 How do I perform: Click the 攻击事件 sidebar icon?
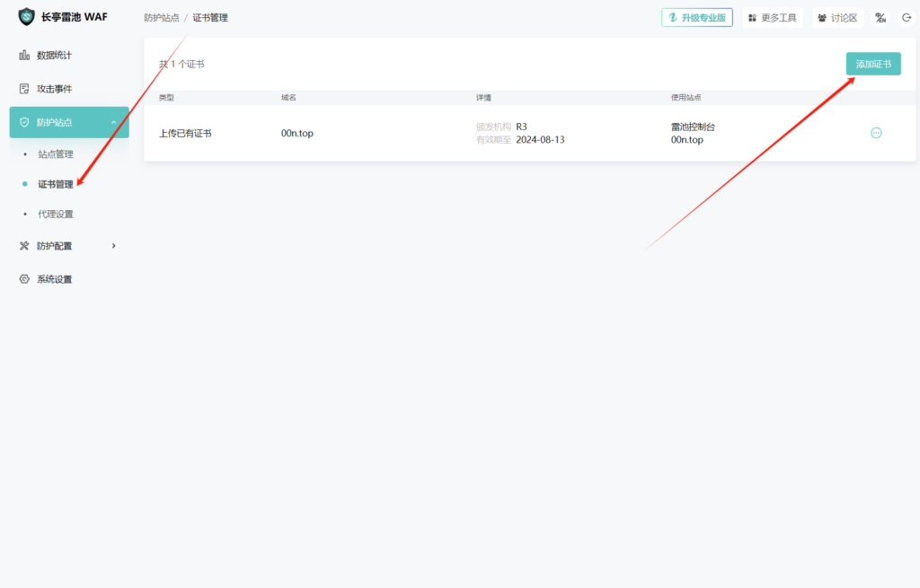[x=24, y=89]
